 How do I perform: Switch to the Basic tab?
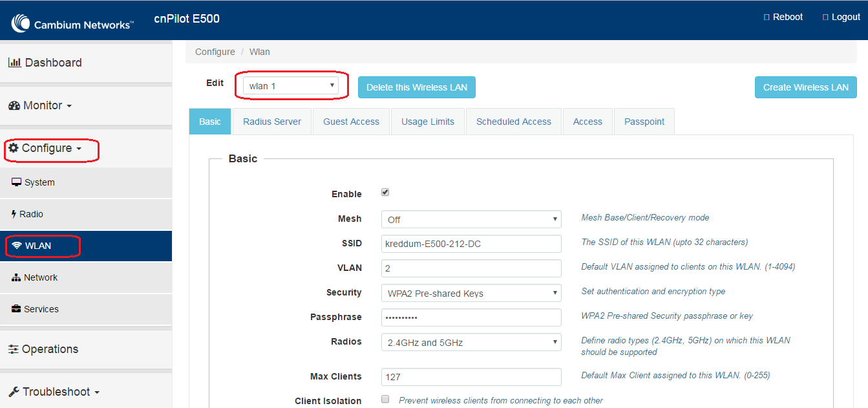click(x=210, y=122)
